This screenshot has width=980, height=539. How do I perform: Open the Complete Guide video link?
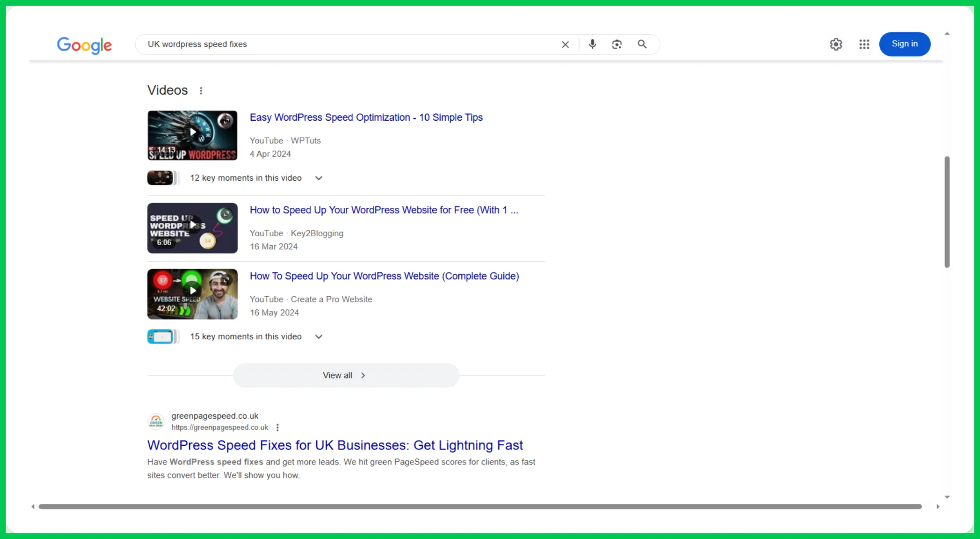pyautogui.click(x=384, y=276)
